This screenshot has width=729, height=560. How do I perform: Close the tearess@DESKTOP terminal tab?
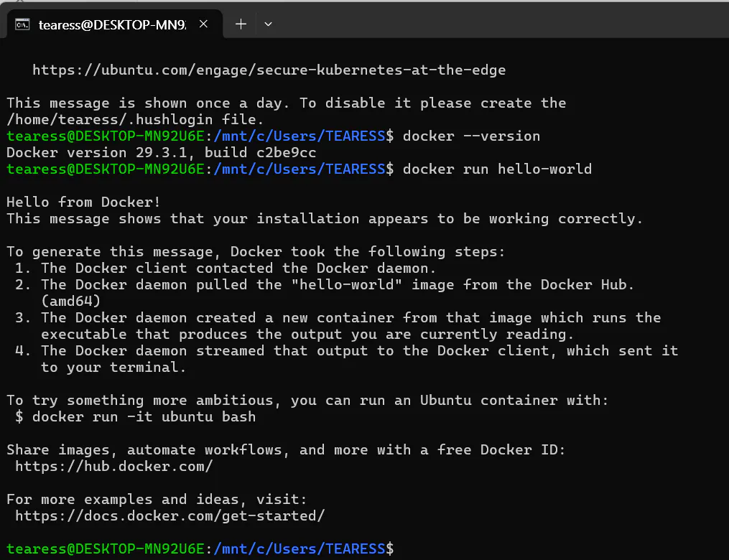coord(203,24)
